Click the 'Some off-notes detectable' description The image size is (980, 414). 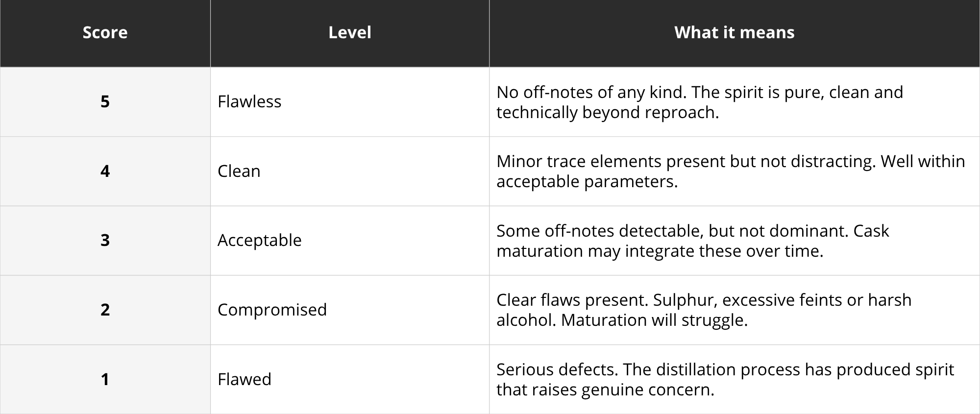click(x=692, y=241)
